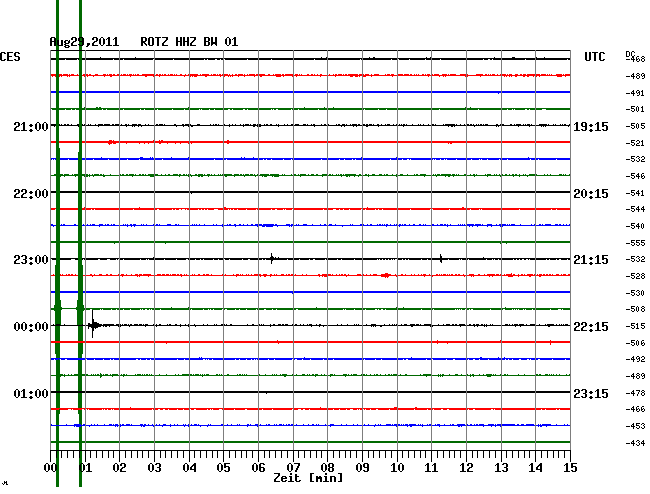650x494 pixels.
Task: Click DC value -532 beside the 21:15 label
Action: (x=635, y=259)
